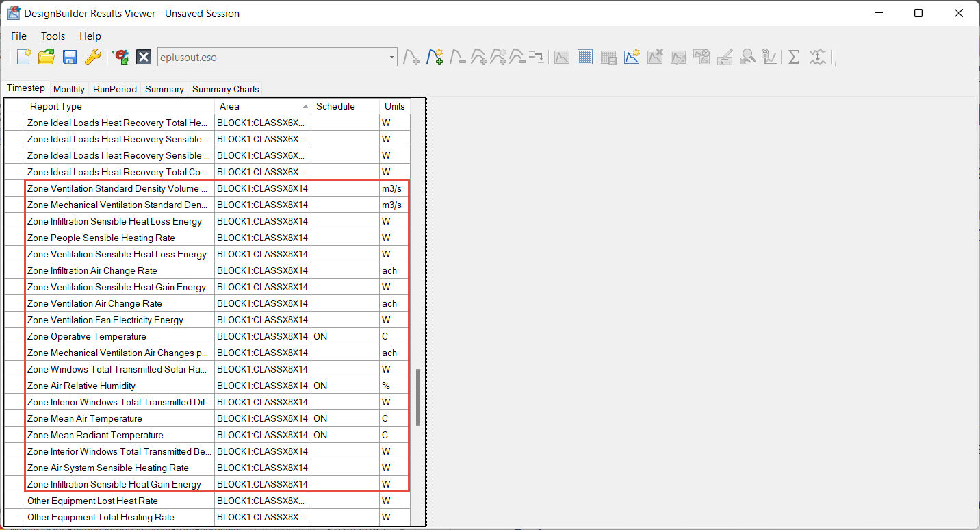Click the Units column header
This screenshot has height=530, width=980.
point(395,106)
